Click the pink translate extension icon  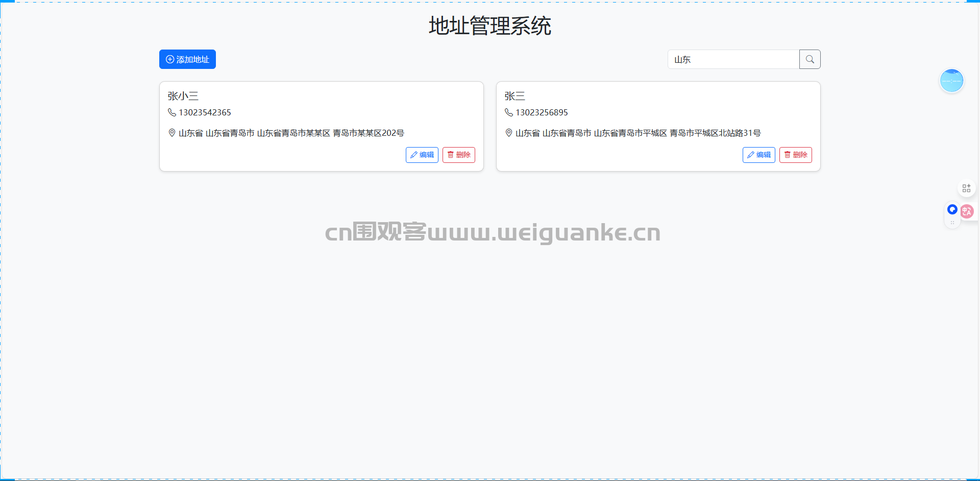click(x=967, y=211)
